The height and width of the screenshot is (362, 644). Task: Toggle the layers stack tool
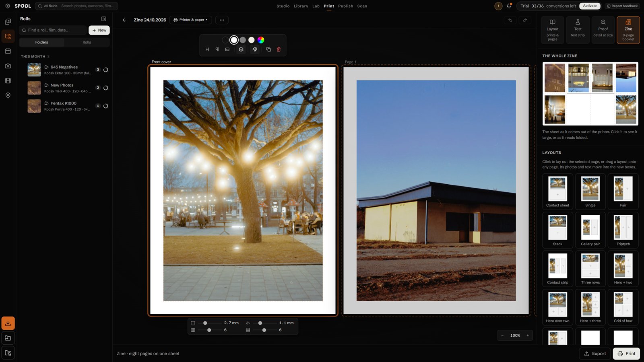click(241, 49)
